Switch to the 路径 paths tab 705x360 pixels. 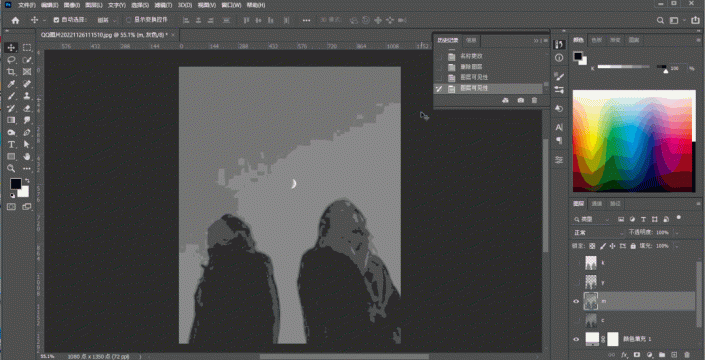(615, 204)
